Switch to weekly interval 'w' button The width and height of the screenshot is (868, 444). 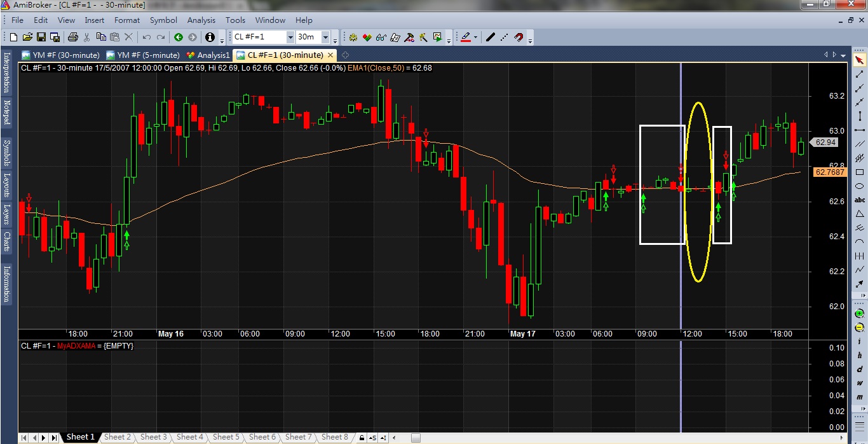(x=860, y=384)
